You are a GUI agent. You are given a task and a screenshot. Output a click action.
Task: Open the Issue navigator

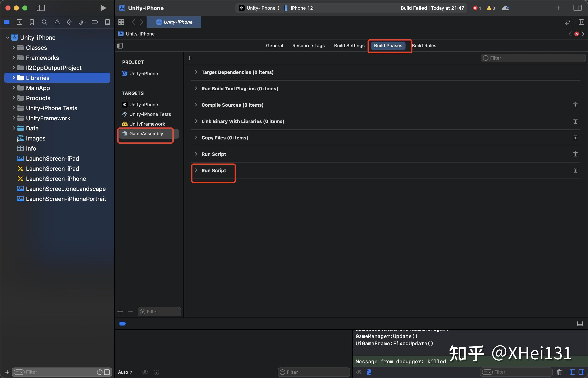(x=57, y=22)
